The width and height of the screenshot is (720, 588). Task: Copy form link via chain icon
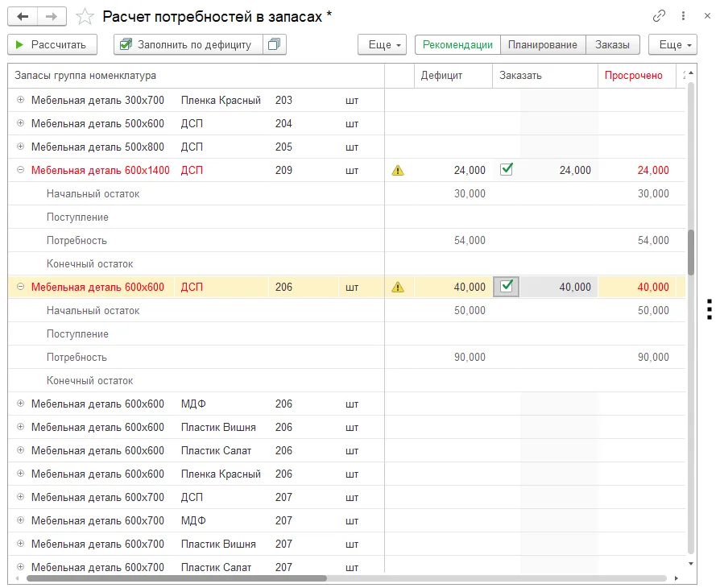pos(659,16)
